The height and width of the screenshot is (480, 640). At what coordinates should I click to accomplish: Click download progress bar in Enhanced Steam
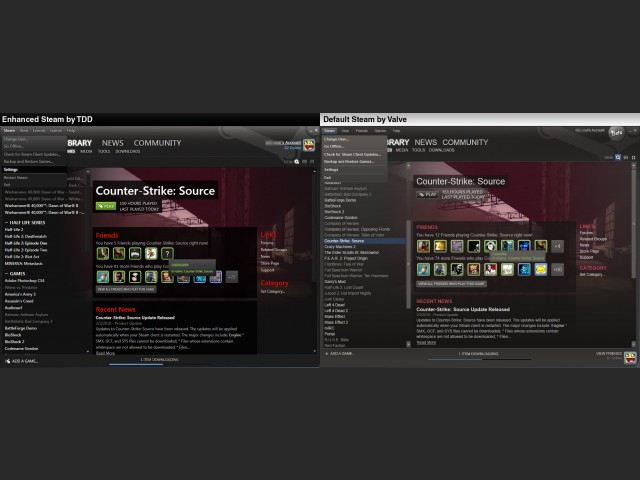(160, 364)
